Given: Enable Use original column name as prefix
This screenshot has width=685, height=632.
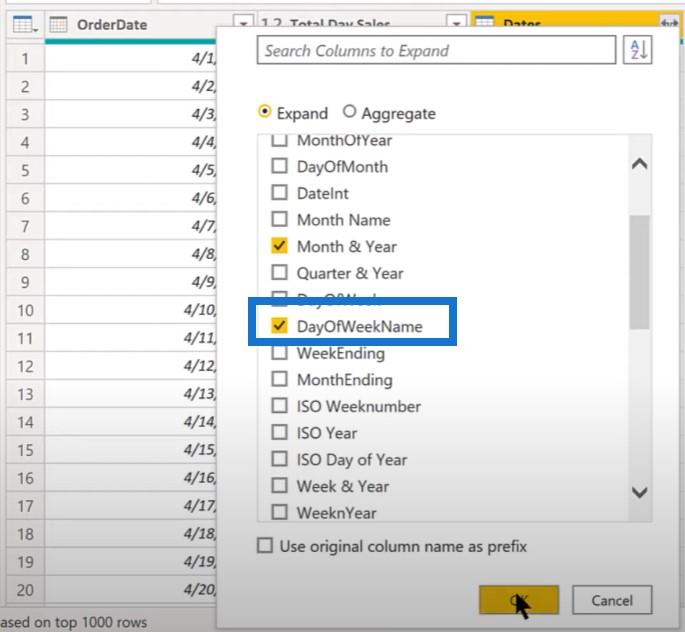Looking at the screenshot, I should pyautogui.click(x=265, y=546).
